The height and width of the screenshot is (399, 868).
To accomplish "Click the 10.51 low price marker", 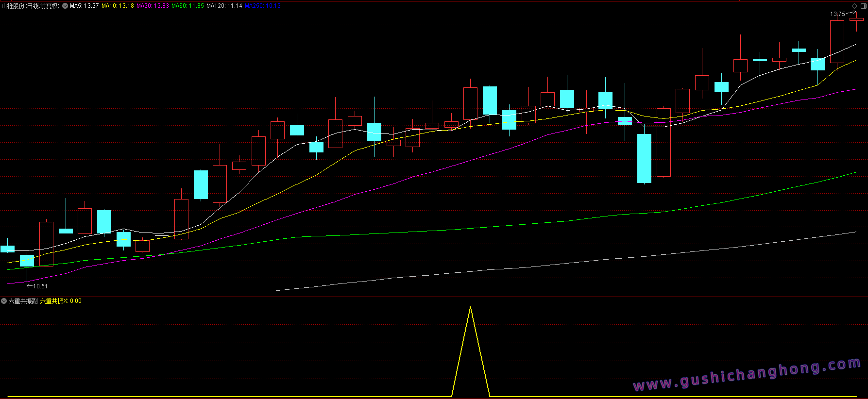I will tap(40, 286).
